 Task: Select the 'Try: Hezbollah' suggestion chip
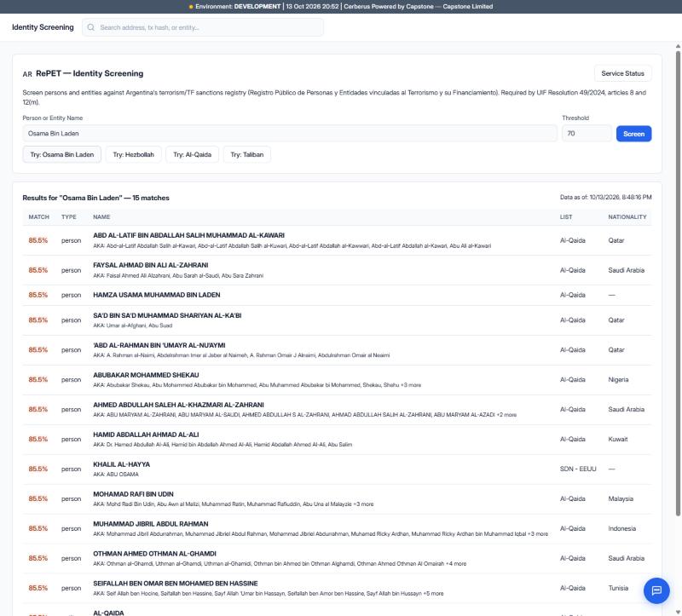click(134, 154)
